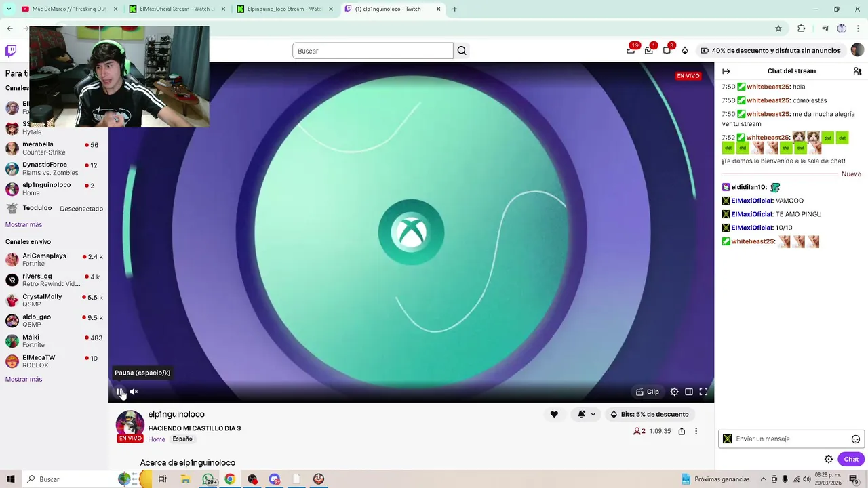Image resolution: width=868 pixels, height=488 pixels.
Task: Click the Español language tag
Action: tap(183, 439)
